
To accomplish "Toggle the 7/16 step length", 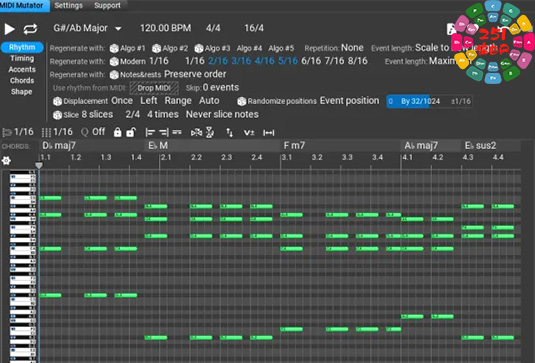I will click(334, 61).
